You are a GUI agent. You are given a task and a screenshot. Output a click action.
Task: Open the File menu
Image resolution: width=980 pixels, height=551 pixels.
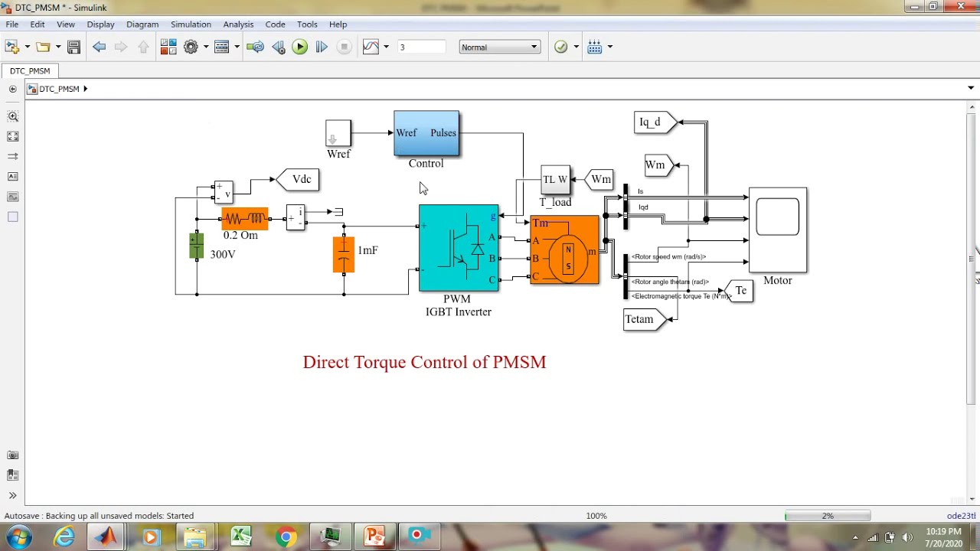12,24
